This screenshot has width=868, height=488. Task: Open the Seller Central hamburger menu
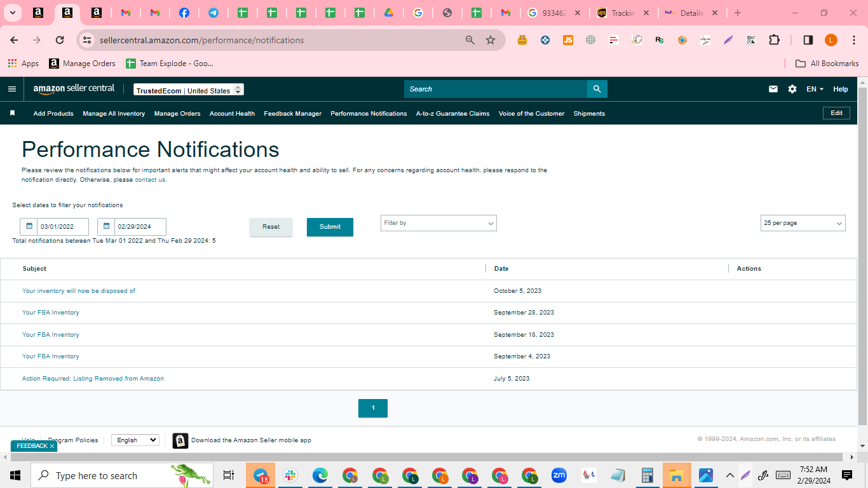11,89
